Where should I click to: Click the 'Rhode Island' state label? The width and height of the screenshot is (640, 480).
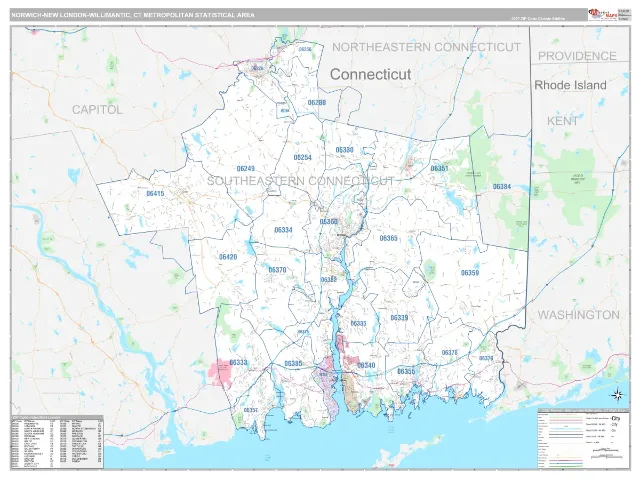click(570, 85)
